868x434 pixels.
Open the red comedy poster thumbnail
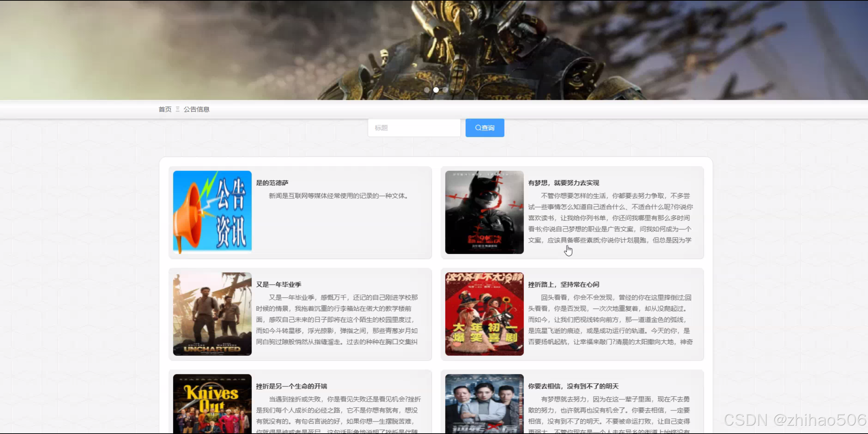pos(484,314)
